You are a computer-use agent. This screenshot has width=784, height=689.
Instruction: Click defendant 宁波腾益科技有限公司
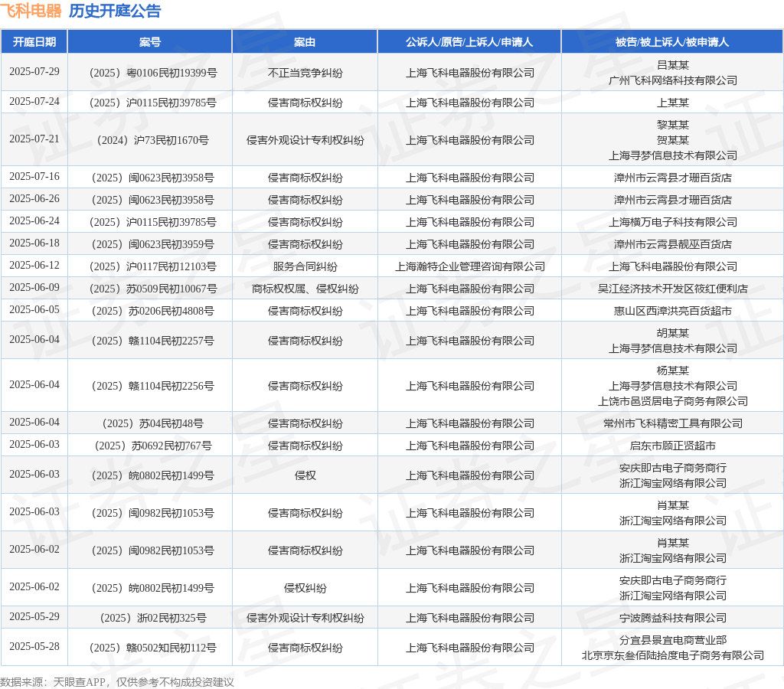672,618
